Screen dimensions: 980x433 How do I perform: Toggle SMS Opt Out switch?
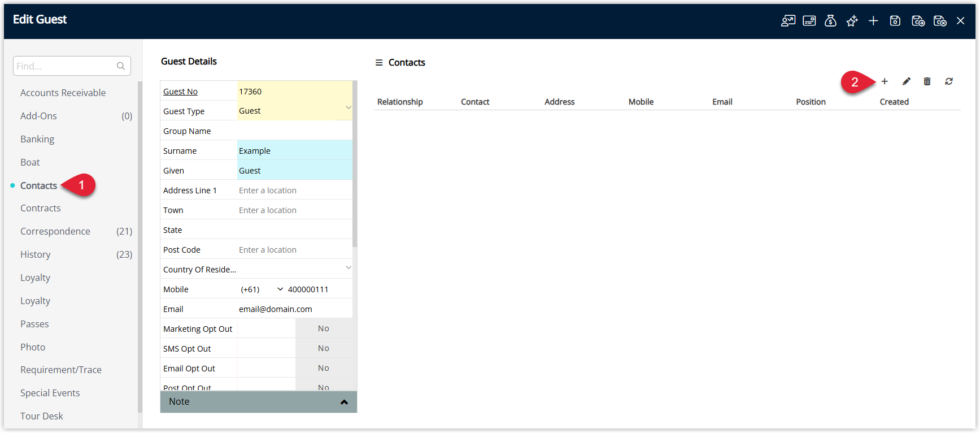(323, 348)
